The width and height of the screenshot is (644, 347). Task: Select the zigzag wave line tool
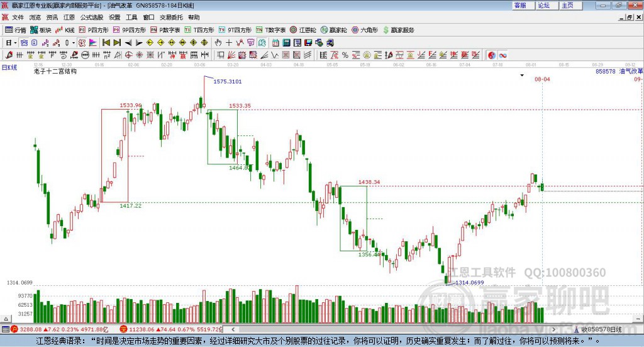point(275,55)
